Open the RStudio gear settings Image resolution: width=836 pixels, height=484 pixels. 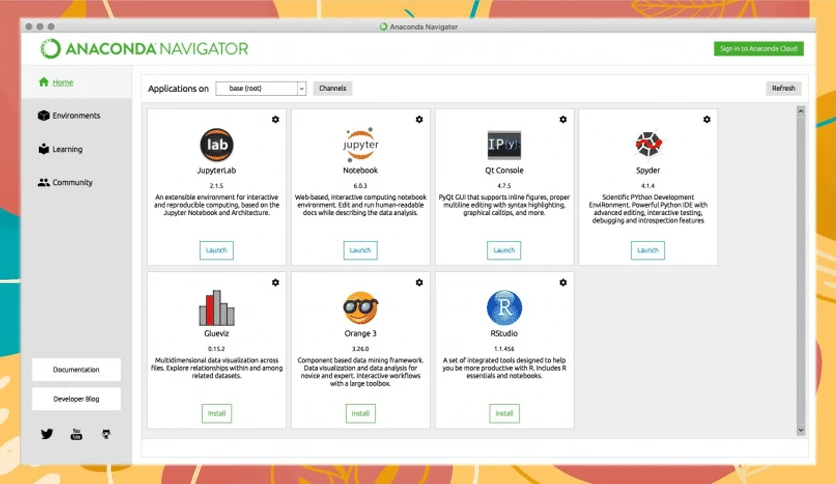(563, 283)
